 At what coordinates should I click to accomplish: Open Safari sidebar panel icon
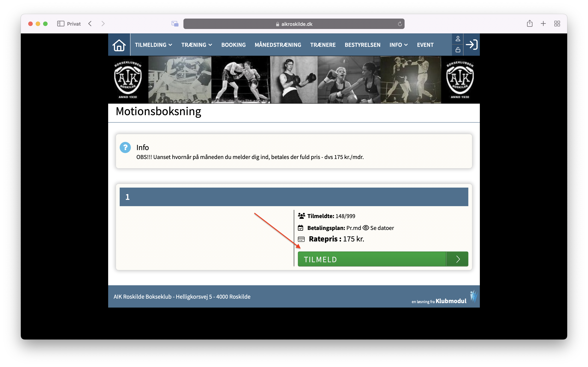(x=60, y=24)
